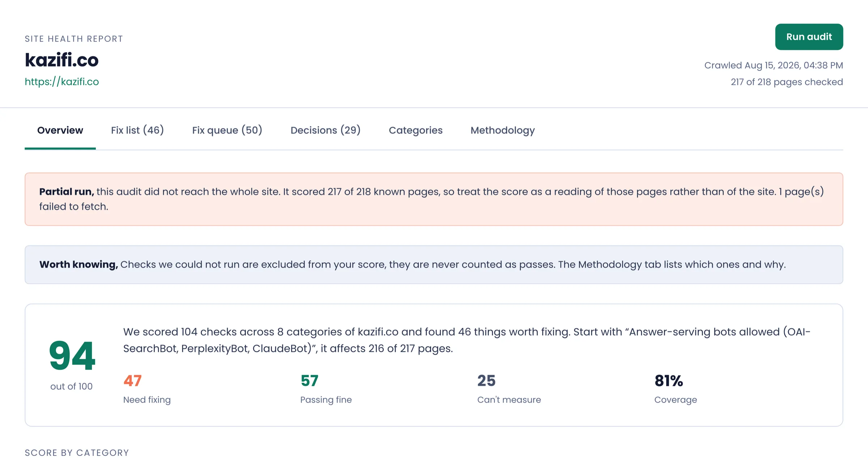
Task: Click the 25 Can't measure count
Action: tap(486, 381)
